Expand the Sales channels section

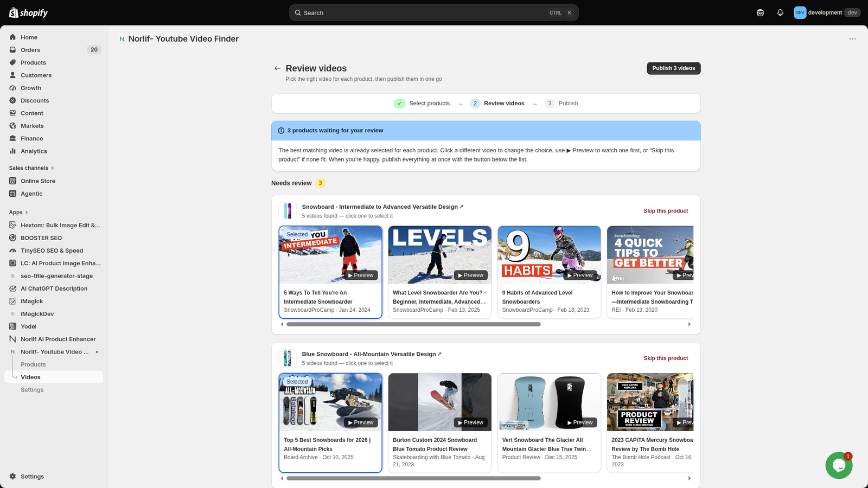(31, 168)
